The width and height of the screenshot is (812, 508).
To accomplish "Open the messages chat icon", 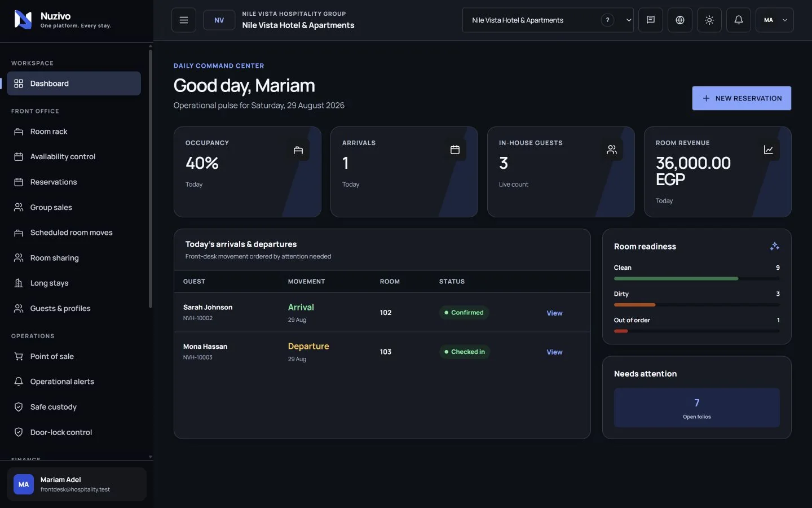I will (651, 20).
